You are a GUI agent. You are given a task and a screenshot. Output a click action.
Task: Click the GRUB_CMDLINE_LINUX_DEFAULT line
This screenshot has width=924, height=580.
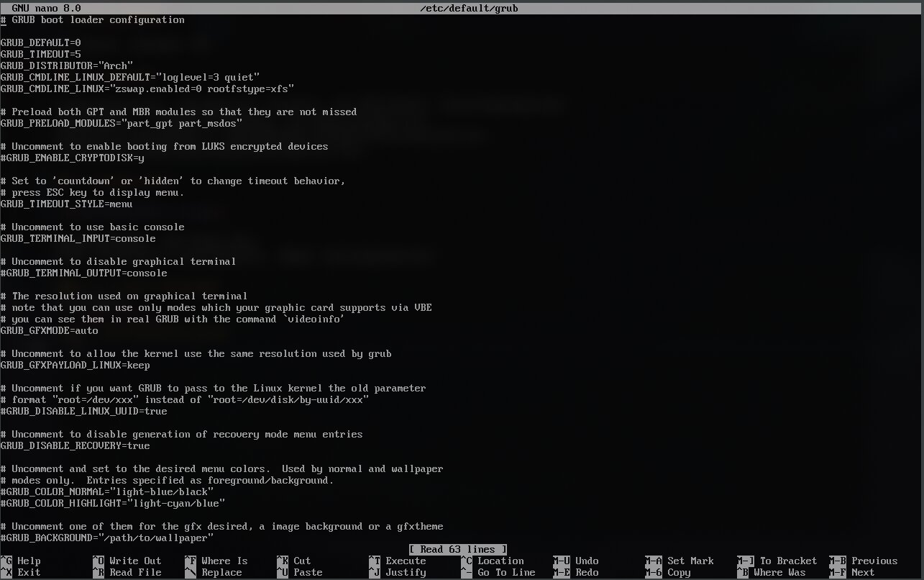point(129,77)
